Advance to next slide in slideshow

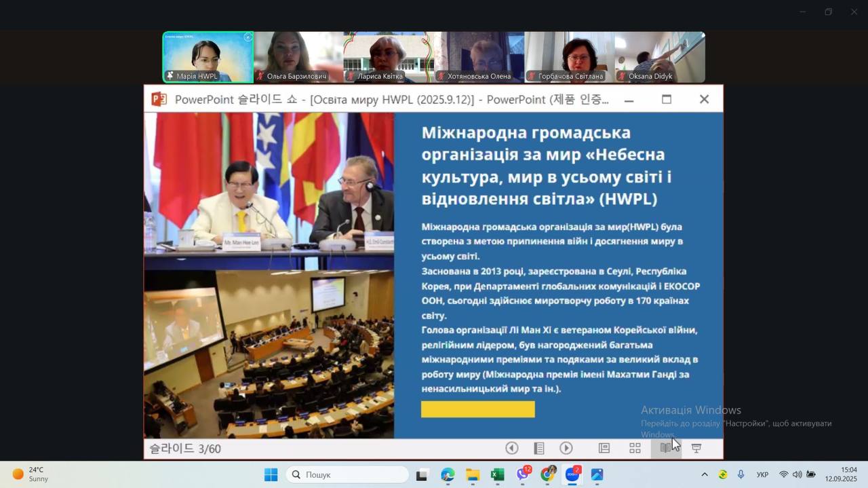coord(566,448)
